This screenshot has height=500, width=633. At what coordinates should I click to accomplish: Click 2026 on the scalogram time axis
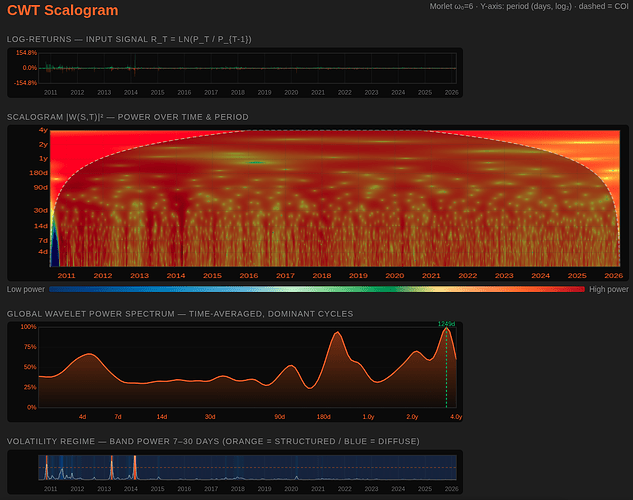(x=613, y=276)
